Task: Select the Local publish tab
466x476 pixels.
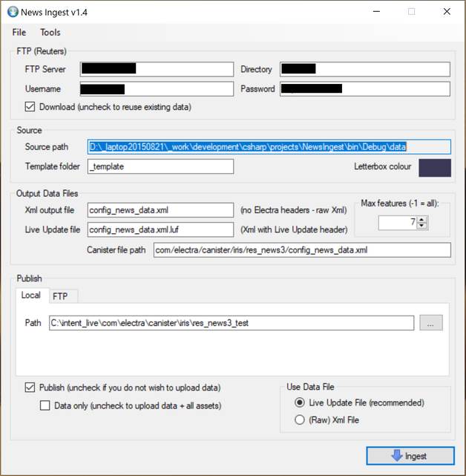Action: click(30, 296)
